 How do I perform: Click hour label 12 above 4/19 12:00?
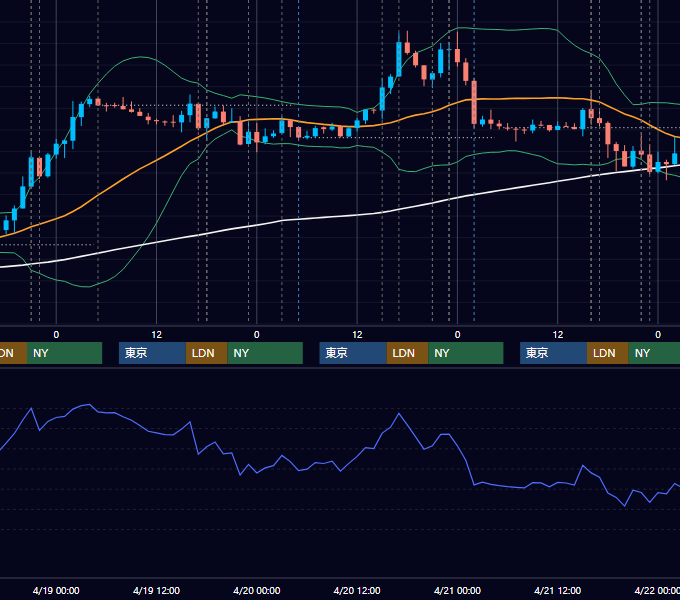point(157,335)
